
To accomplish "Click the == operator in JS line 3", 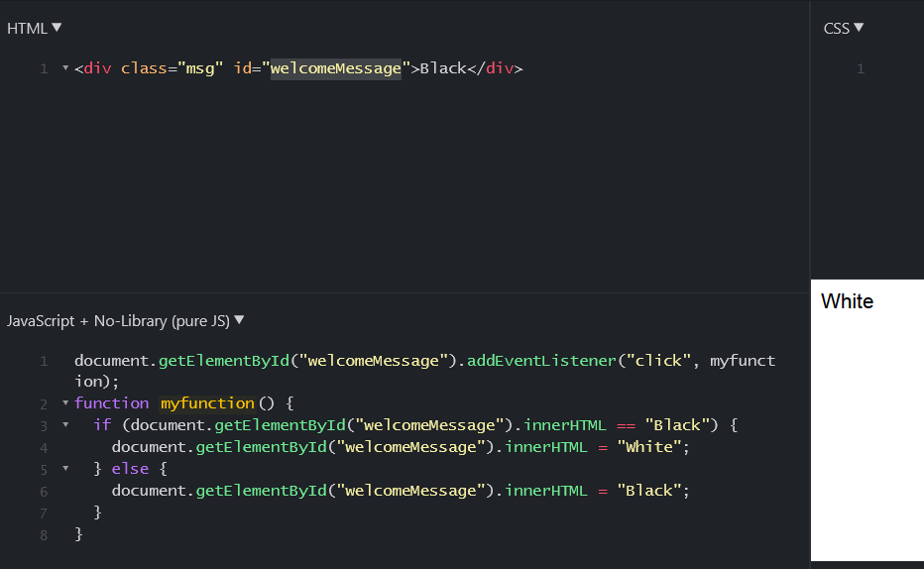I will (626, 424).
